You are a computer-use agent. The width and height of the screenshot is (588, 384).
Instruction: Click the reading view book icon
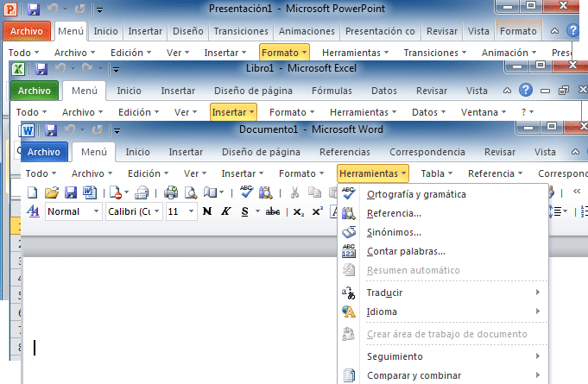pos(211,192)
